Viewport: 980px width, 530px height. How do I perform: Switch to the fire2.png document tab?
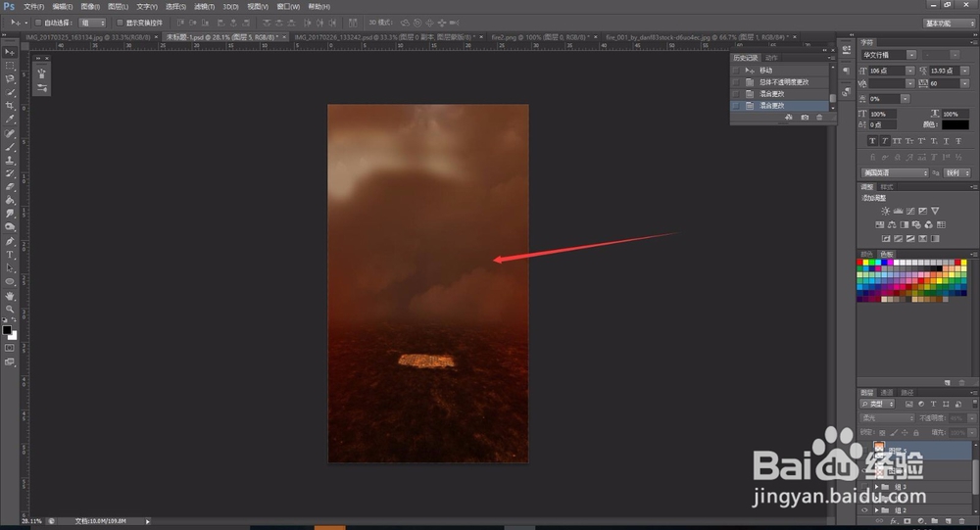tap(540, 37)
